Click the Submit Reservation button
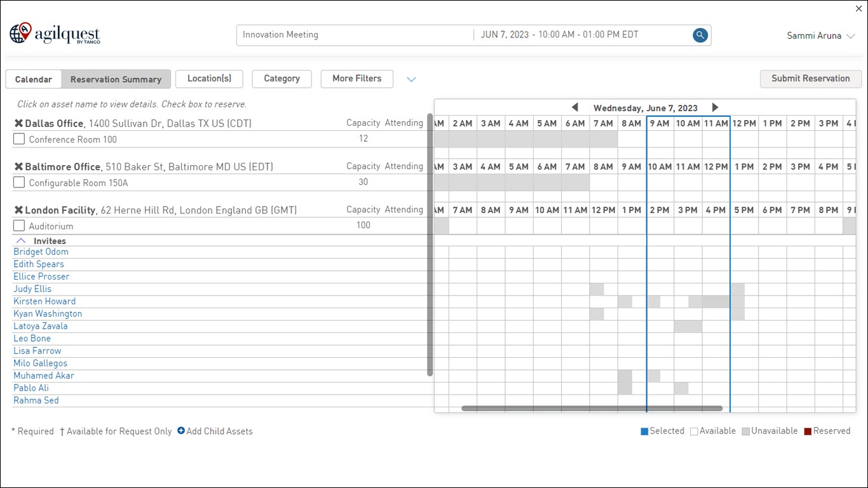Viewport: 868px width, 488px height. coord(810,79)
